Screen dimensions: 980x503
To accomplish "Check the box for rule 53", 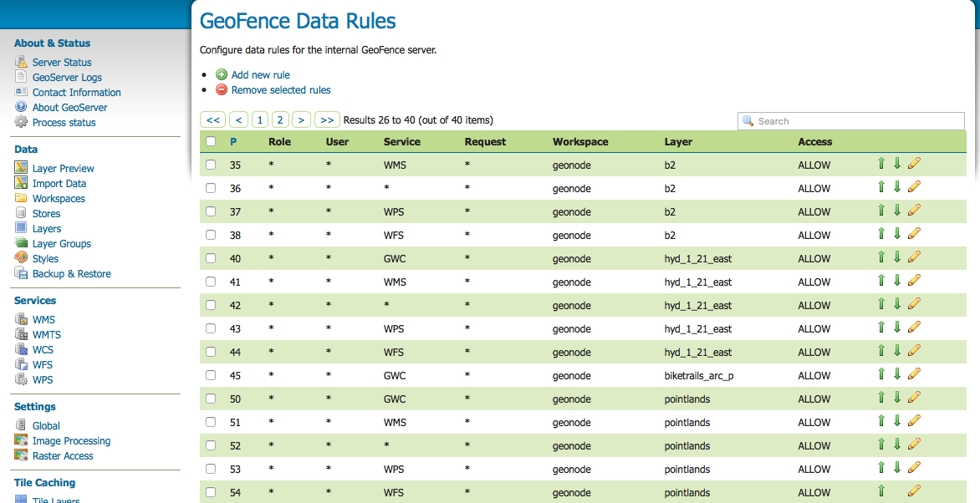I will (211, 469).
